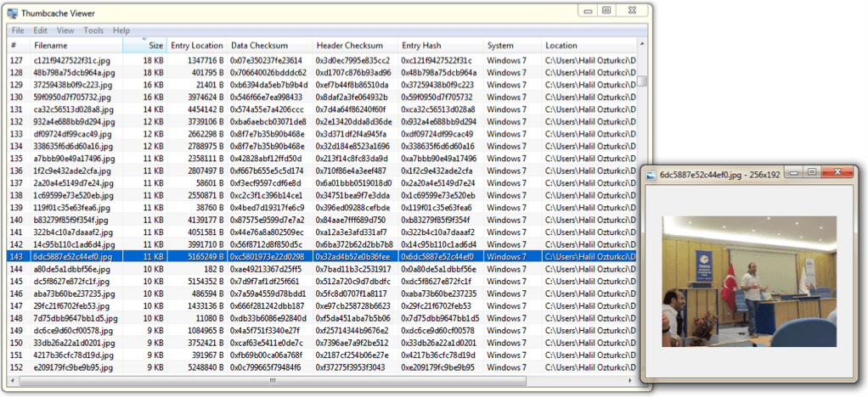This screenshot has height=397, width=868.
Task: Open the File menu
Action: (18, 31)
